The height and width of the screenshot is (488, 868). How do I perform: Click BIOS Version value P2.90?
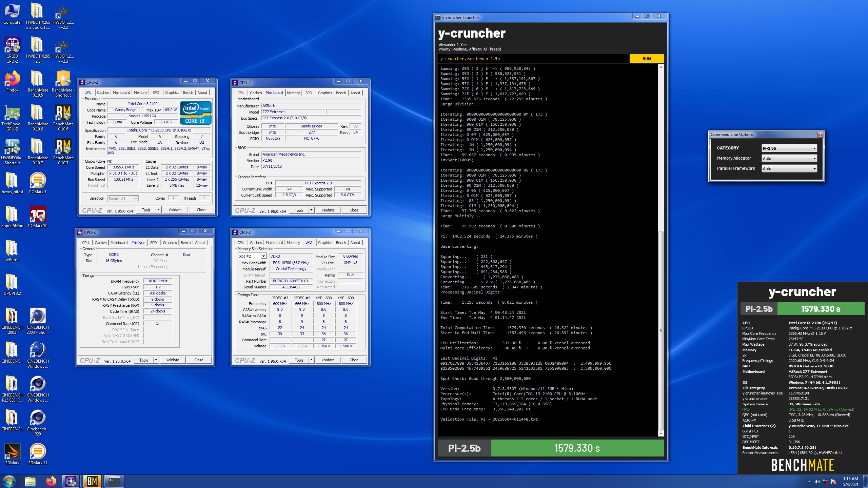[x=311, y=160]
